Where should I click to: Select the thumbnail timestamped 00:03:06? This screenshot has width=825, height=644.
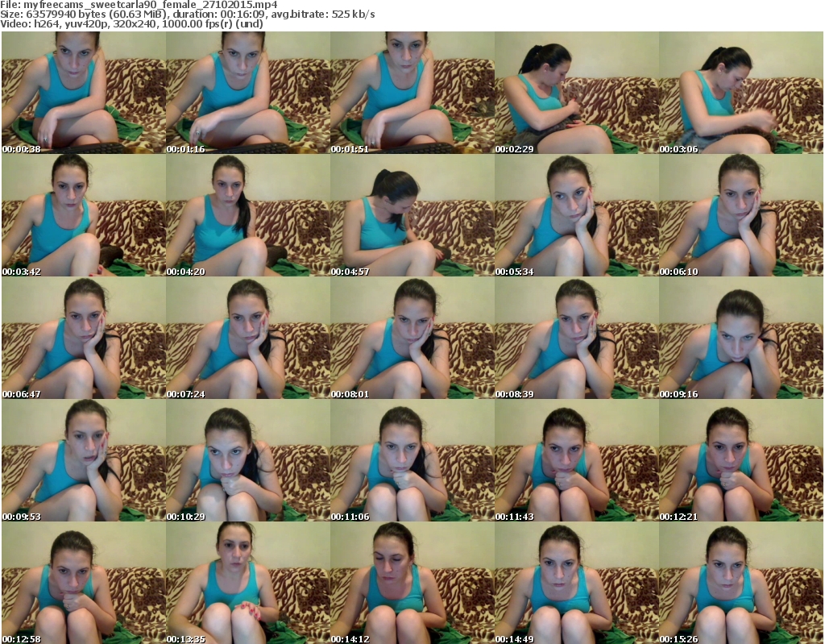pos(741,93)
